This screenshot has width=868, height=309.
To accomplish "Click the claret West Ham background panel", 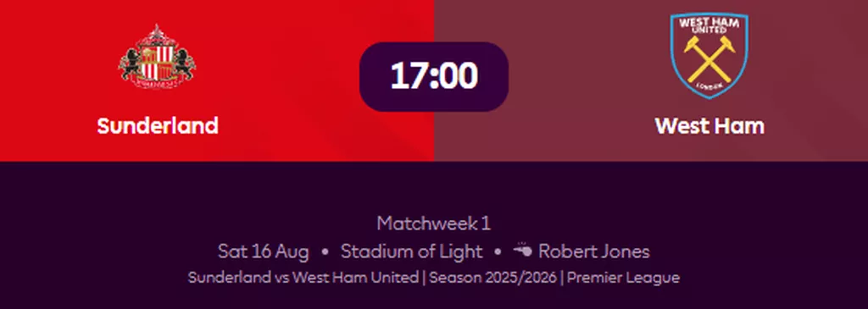I will [651, 80].
